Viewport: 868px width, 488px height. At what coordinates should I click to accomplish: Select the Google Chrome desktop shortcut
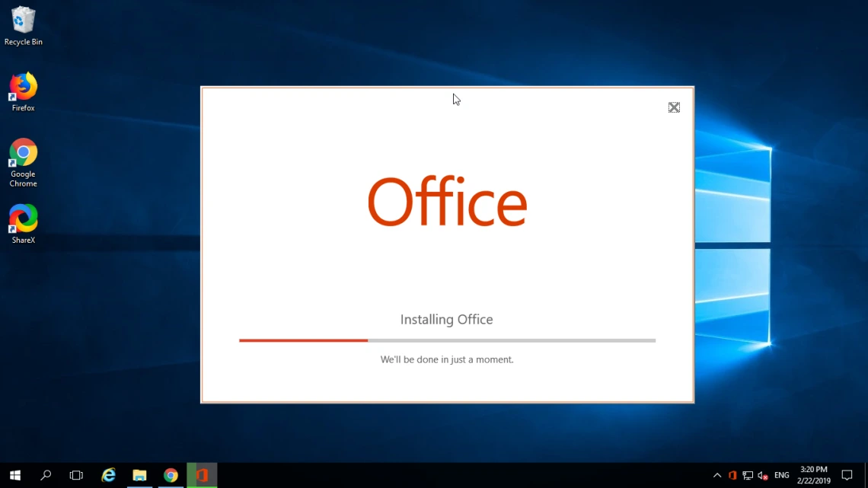[24, 163]
